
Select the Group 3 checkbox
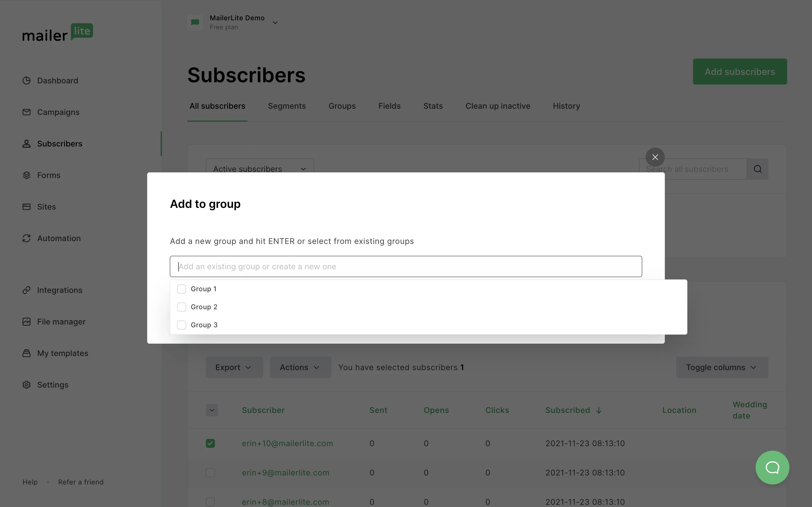pos(182,325)
